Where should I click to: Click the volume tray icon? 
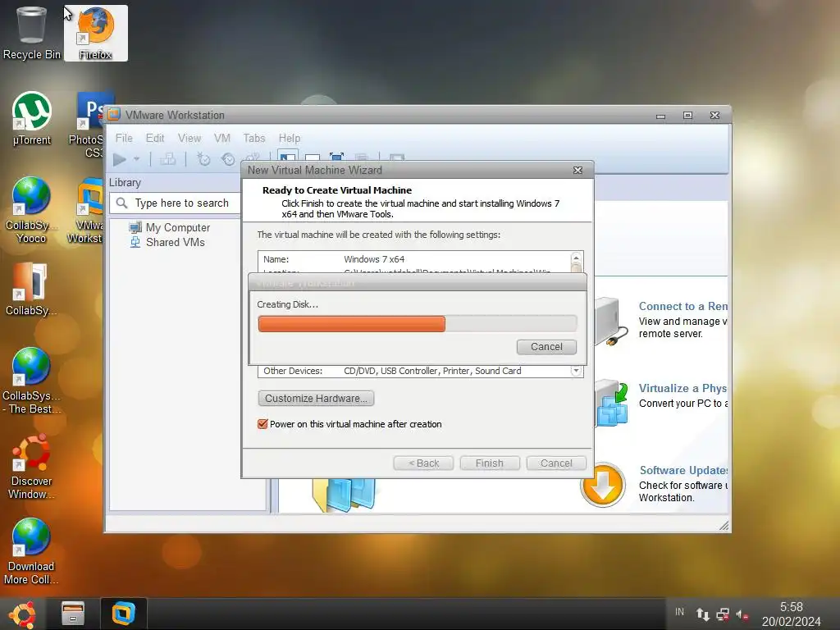tap(742, 614)
